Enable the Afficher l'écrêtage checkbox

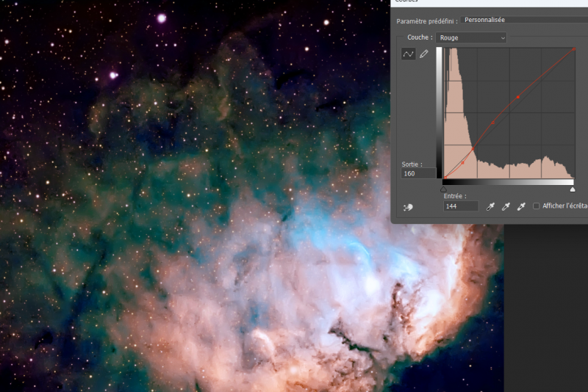click(537, 206)
